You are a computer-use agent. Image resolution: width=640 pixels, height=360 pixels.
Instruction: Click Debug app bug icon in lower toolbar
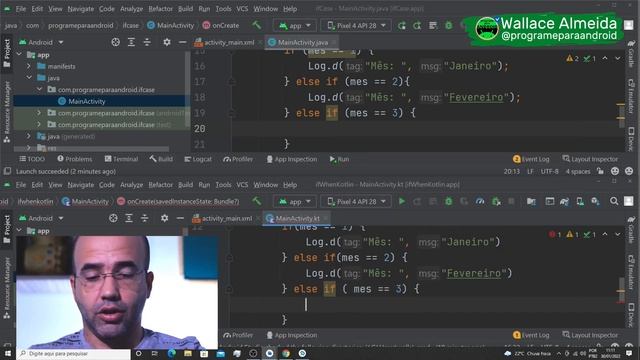(x=449, y=201)
